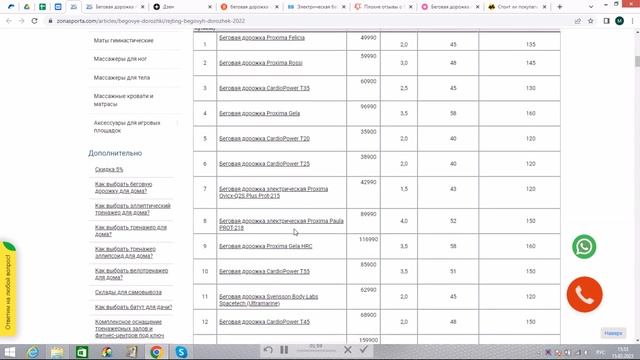Open Chrome three-dot menu
Screen dimensions: 640x360
(x=633, y=21)
